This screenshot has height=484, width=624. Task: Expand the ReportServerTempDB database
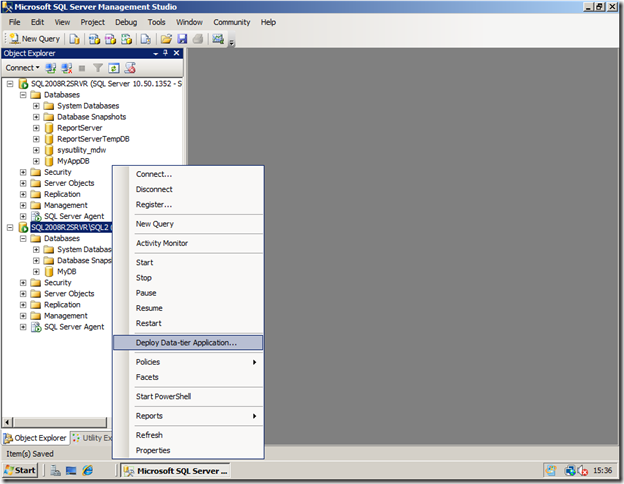(36, 139)
